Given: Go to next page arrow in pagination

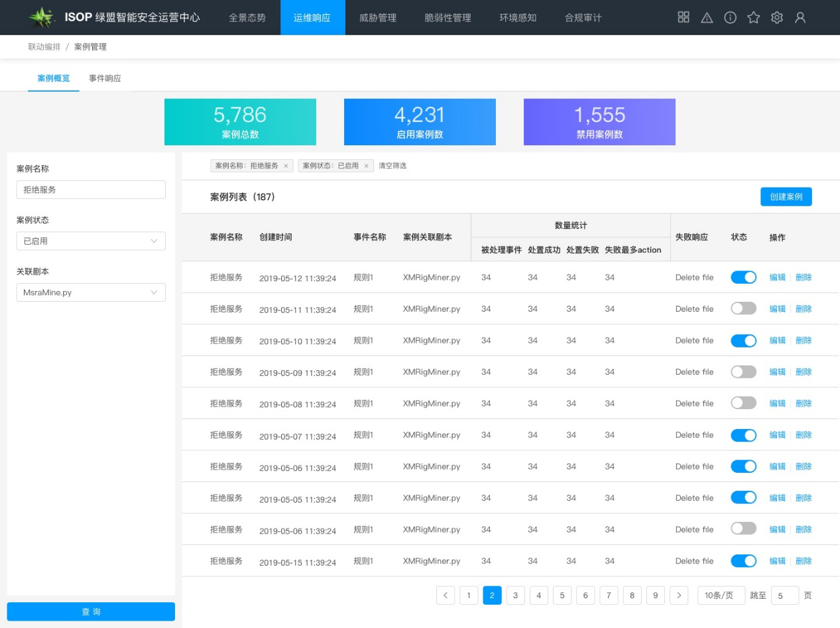Looking at the screenshot, I should 678,596.
